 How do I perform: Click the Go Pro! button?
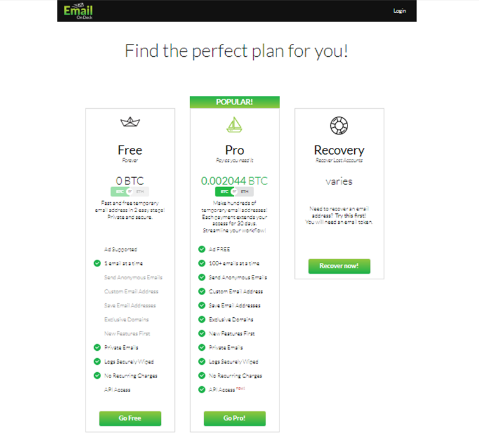[x=235, y=419]
